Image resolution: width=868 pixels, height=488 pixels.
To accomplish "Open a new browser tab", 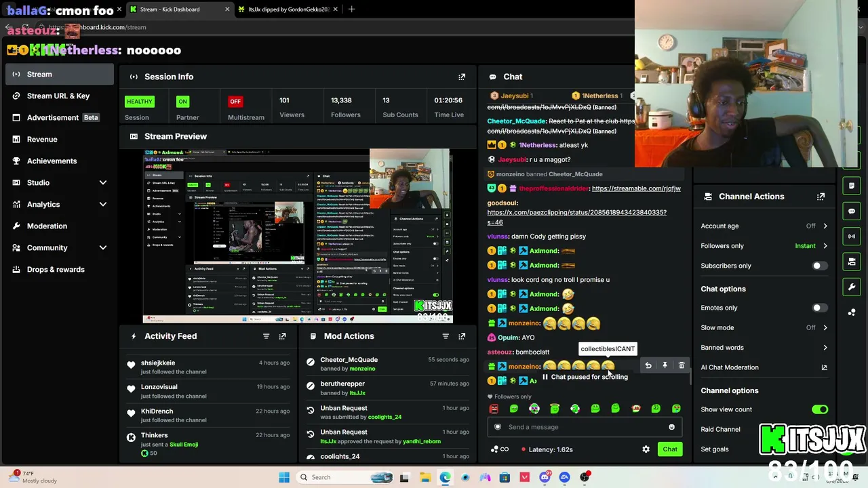I will 351,9.
